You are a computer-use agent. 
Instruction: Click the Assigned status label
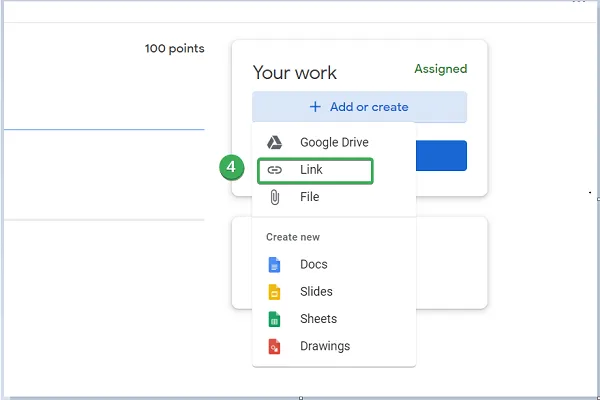click(441, 69)
